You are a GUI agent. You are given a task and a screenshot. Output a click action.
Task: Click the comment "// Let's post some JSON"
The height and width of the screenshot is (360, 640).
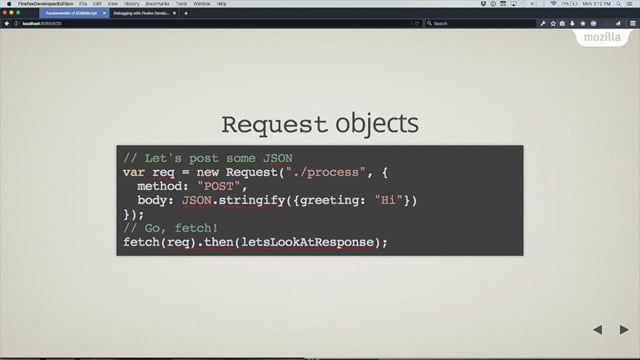(x=208, y=158)
